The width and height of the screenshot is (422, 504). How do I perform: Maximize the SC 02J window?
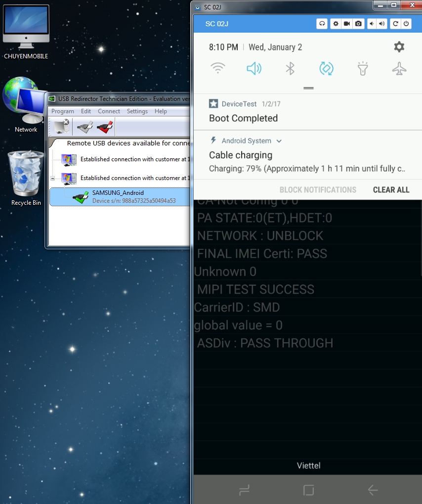[394, 5]
